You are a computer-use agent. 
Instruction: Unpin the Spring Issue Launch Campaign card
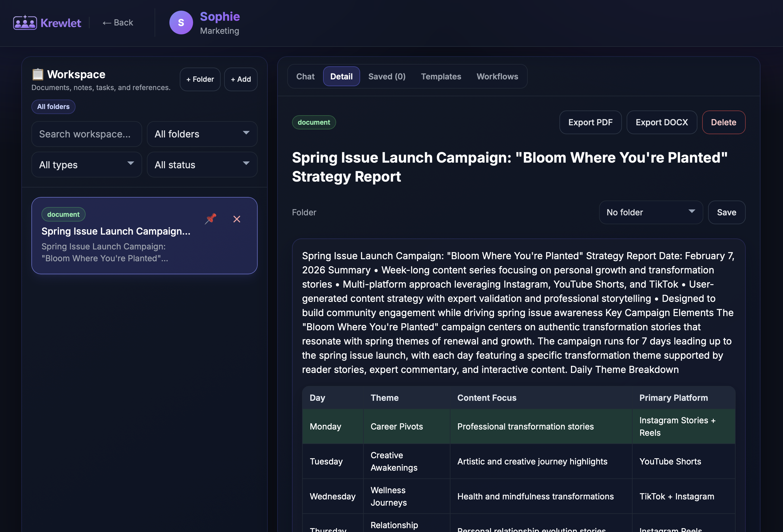(210, 219)
